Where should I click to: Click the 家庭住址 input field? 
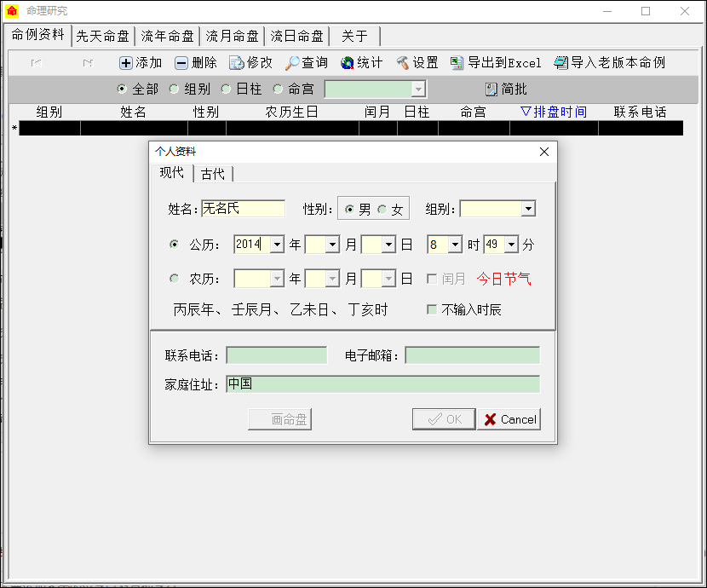(382, 384)
